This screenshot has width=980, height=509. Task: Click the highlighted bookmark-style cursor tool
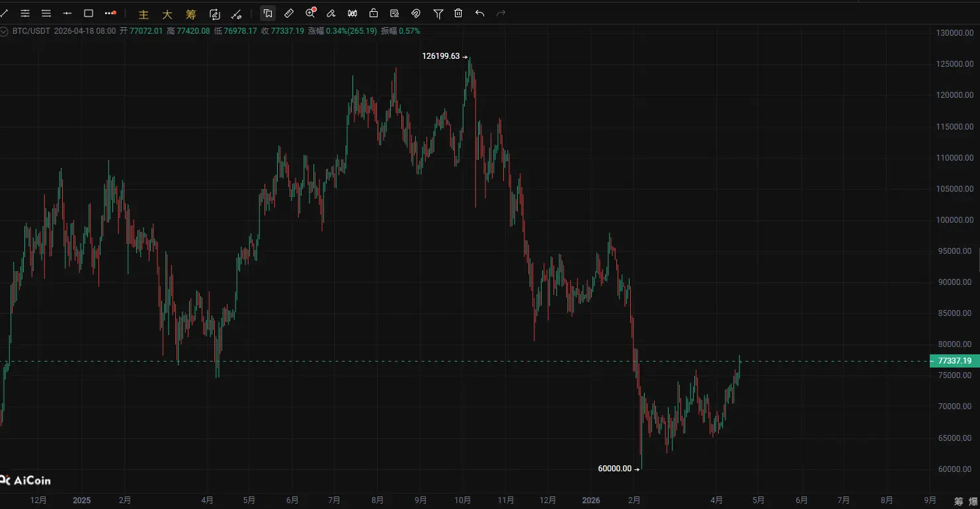(x=268, y=13)
